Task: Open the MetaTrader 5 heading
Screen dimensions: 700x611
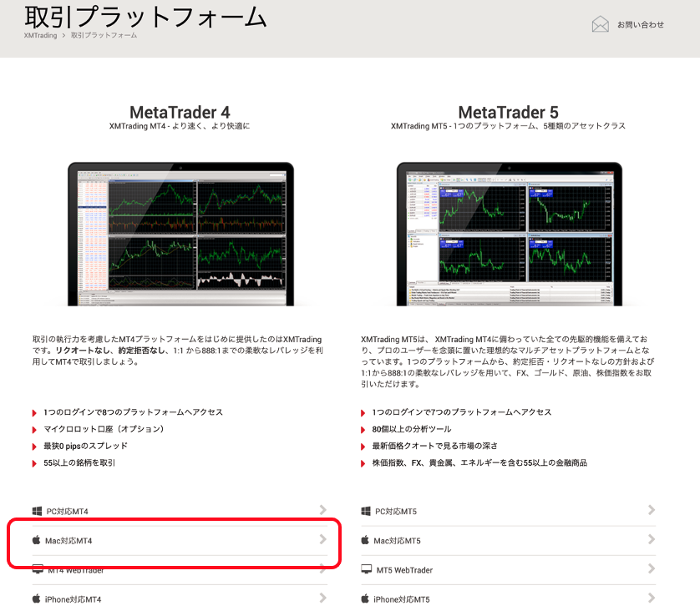Action: [508, 112]
